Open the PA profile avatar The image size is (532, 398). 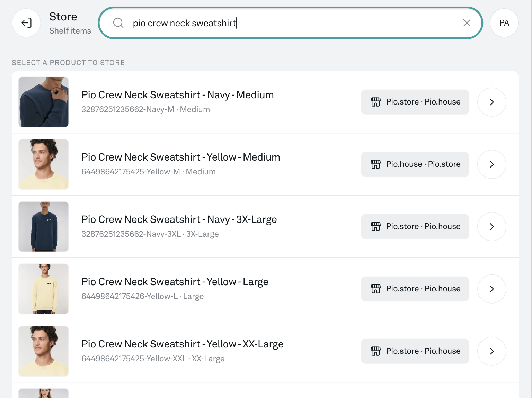504,23
